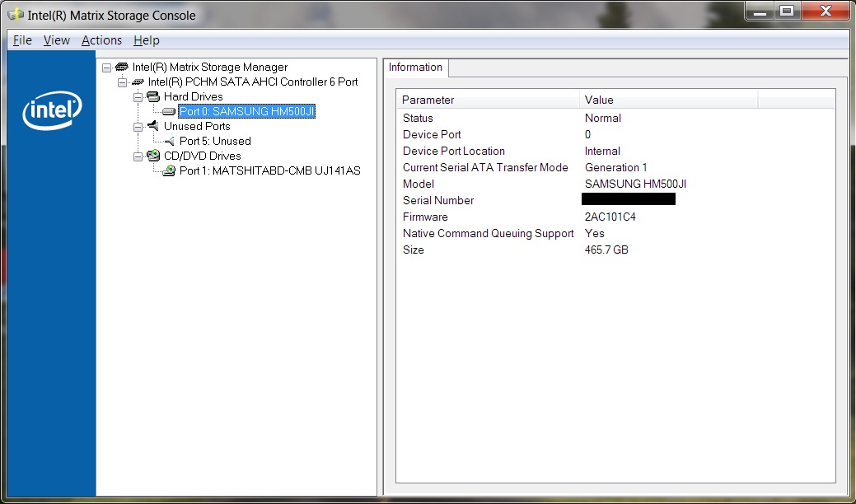
Task: Click the PCHM SATA AHCI Controller chip icon
Action: point(138,82)
